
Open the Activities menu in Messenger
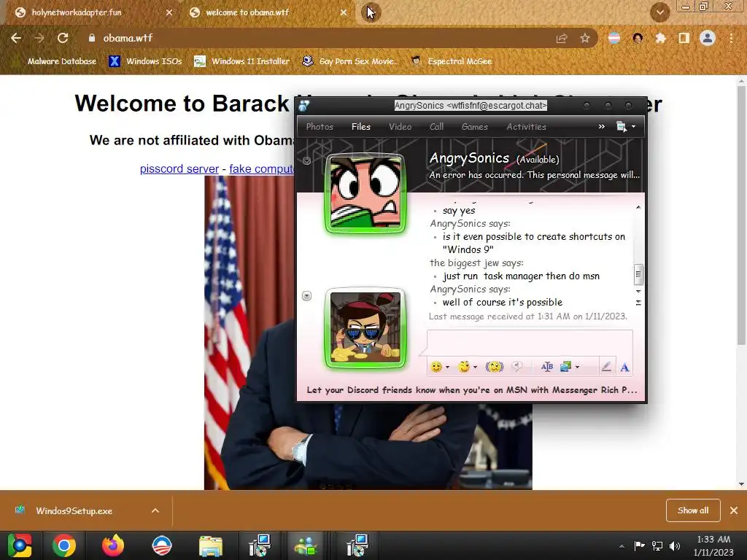[x=526, y=127]
